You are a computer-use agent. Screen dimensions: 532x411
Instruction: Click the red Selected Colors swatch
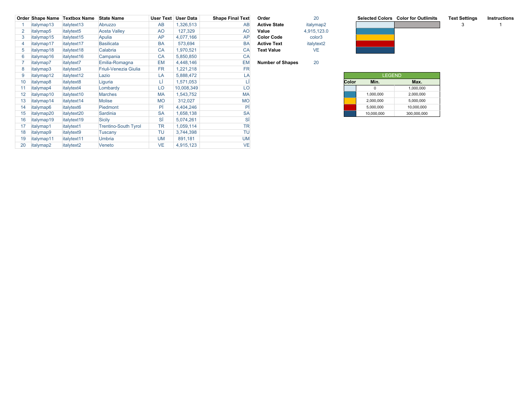pyautogui.click(x=375, y=44)
